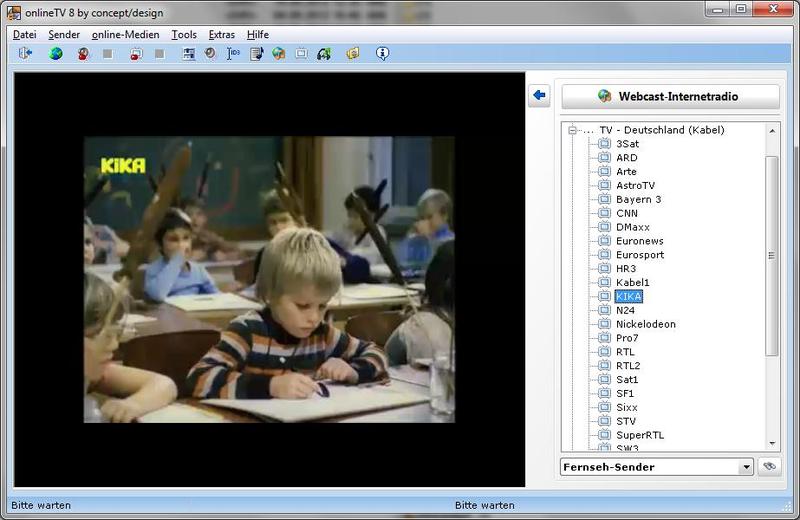Click the exit door icon in toolbar

25,53
